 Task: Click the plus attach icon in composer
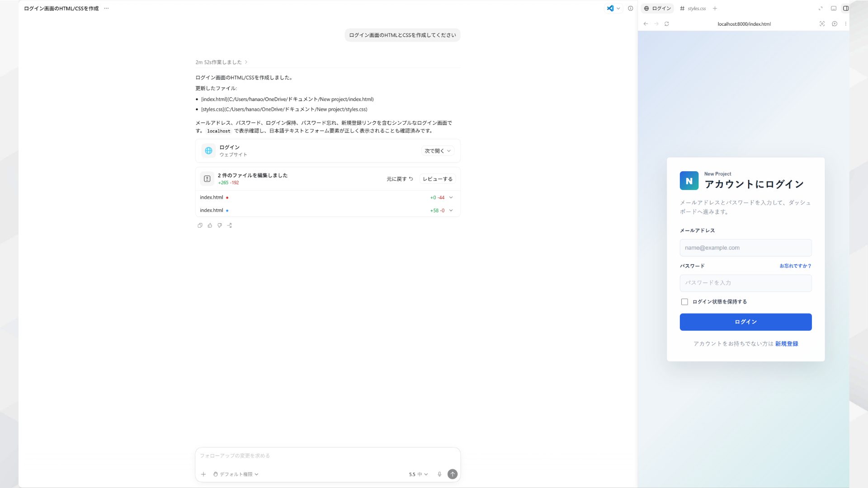coord(203,474)
